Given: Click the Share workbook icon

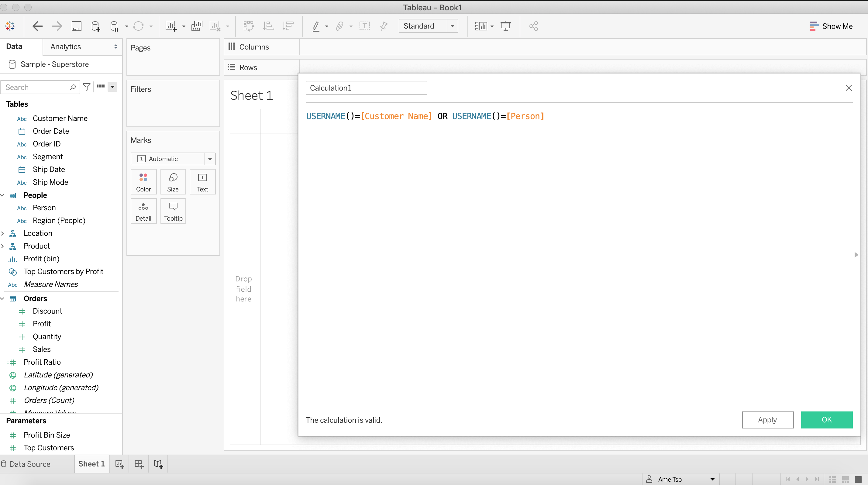Looking at the screenshot, I should [533, 26].
